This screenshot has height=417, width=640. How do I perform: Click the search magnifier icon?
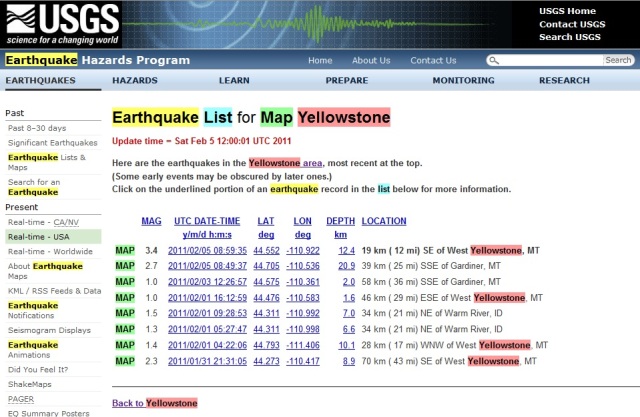(x=493, y=60)
